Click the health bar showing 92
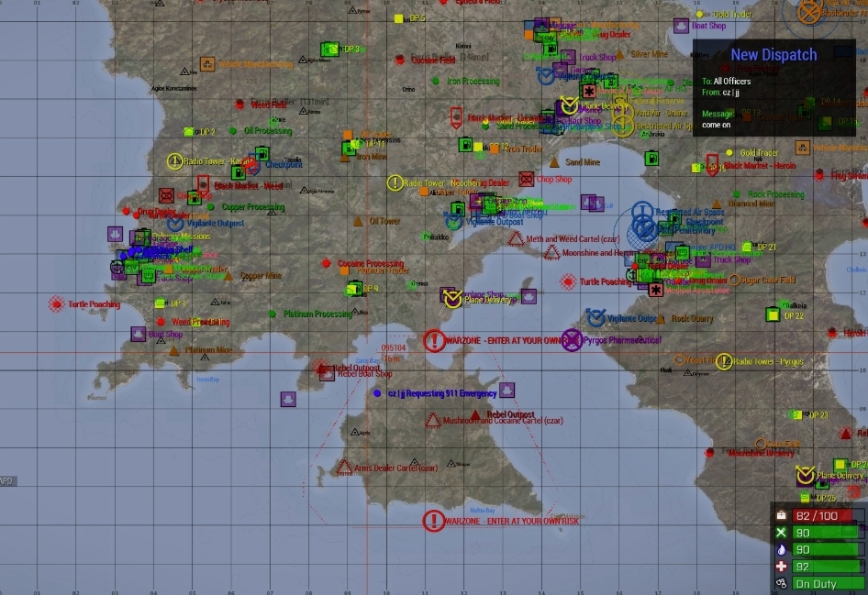The image size is (868, 595). (829, 567)
